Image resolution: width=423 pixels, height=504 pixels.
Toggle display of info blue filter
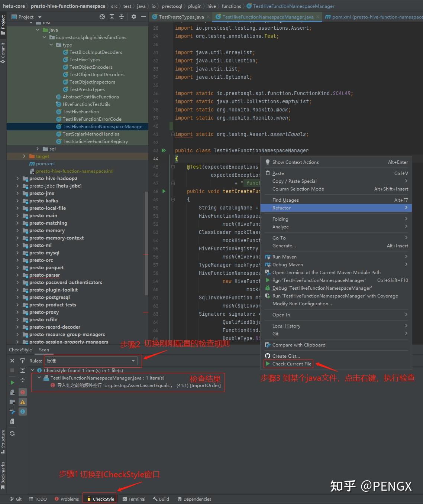[x=23, y=412]
